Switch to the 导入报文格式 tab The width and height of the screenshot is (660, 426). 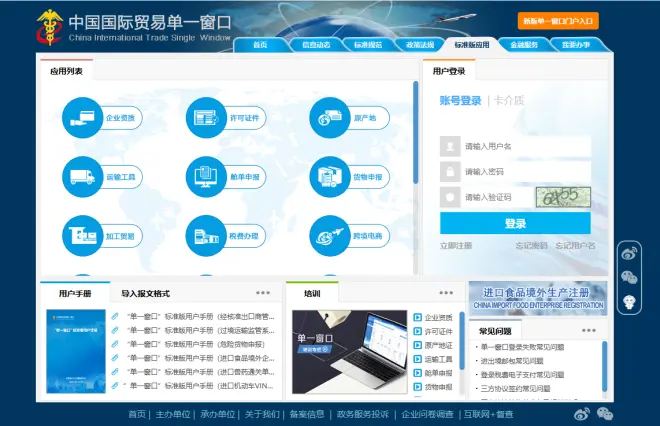click(x=146, y=293)
